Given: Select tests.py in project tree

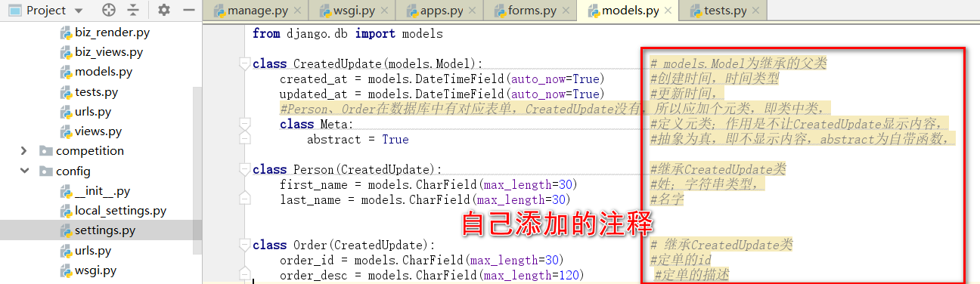Looking at the screenshot, I should [x=96, y=92].
